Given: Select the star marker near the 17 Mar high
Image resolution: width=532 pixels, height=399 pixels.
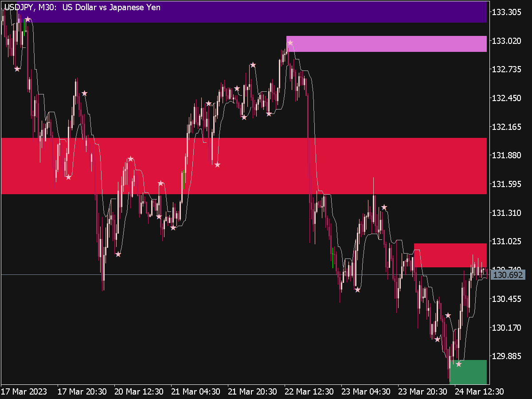Looking at the screenshot, I should coord(28,20).
